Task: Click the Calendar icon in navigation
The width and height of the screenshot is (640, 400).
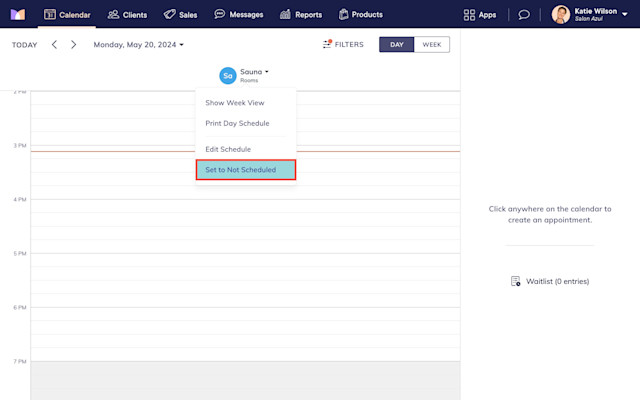Action: tap(50, 15)
